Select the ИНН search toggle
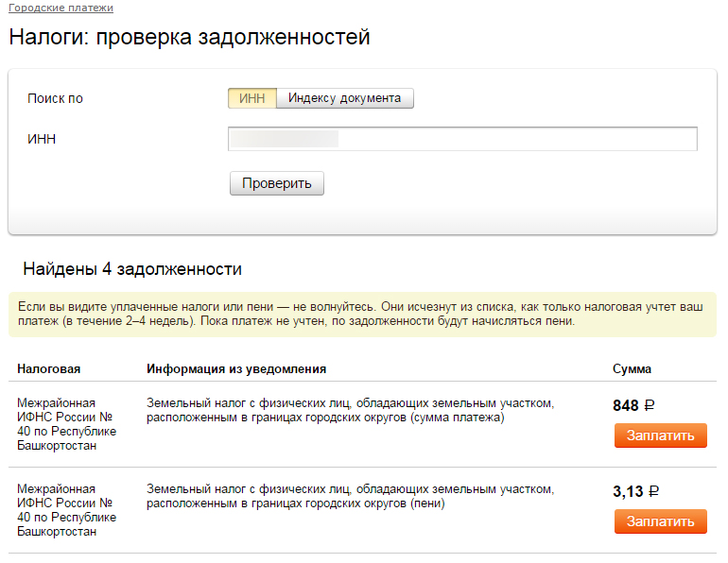728x563 pixels. point(252,98)
